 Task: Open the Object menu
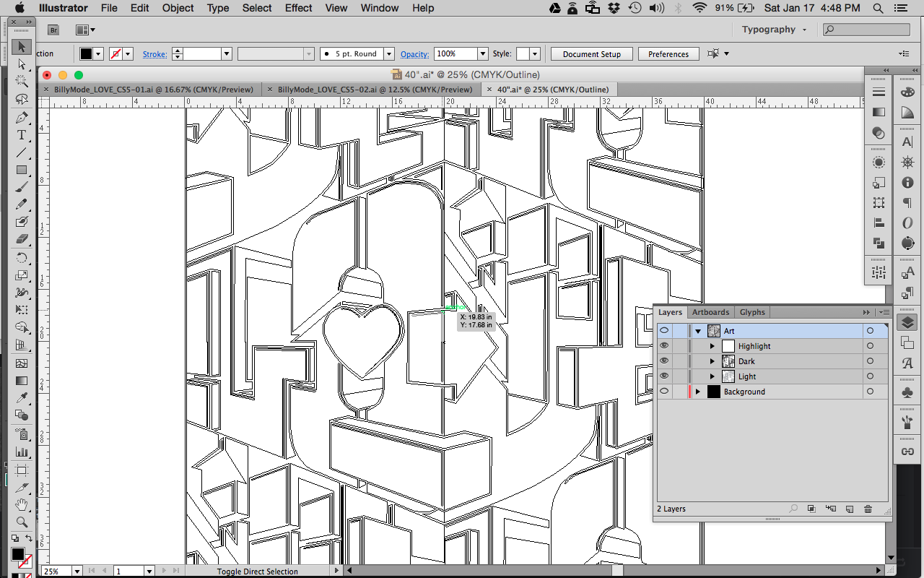point(178,8)
